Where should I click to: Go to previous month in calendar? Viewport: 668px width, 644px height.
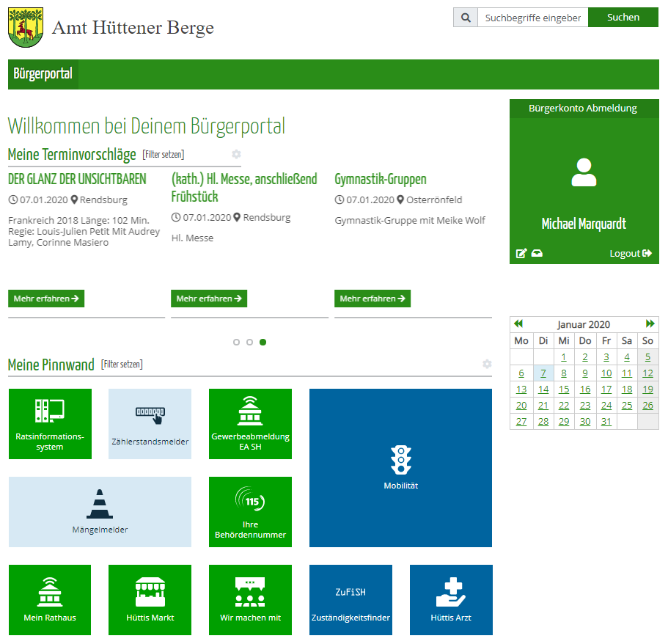[x=518, y=323]
